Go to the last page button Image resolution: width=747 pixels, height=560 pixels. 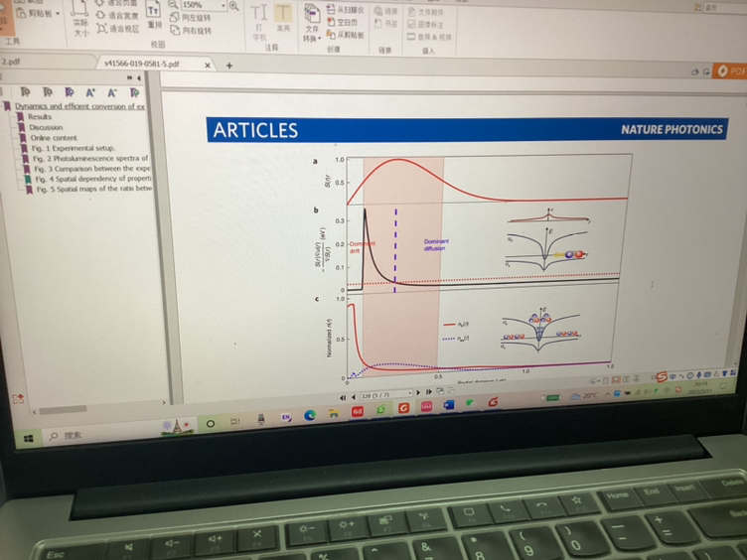tap(429, 392)
